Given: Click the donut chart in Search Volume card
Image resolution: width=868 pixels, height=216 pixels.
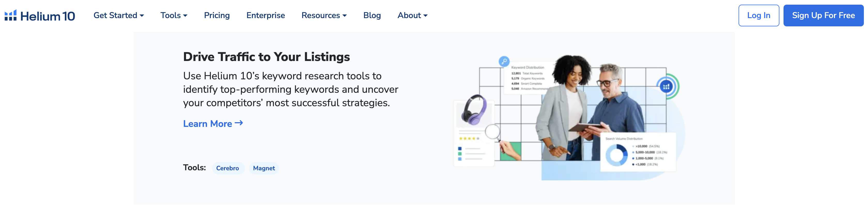Looking at the screenshot, I should point(616,155).
